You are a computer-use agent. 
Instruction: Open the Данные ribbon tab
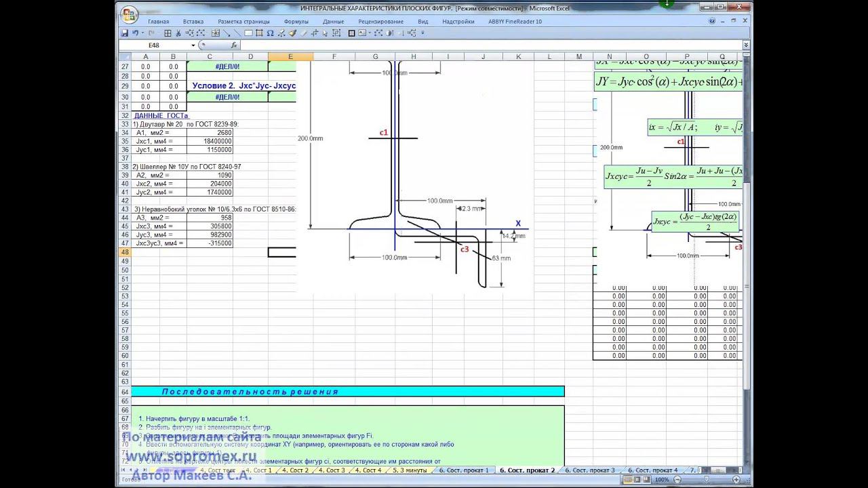tap(334, 21)
